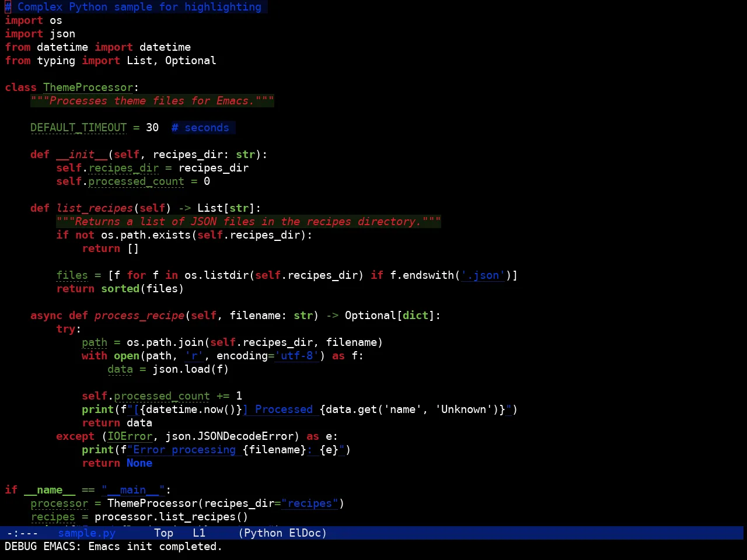This screenshot has height=560, width=747.
Task: Click the IOError exception name
Action: point(130,436)
